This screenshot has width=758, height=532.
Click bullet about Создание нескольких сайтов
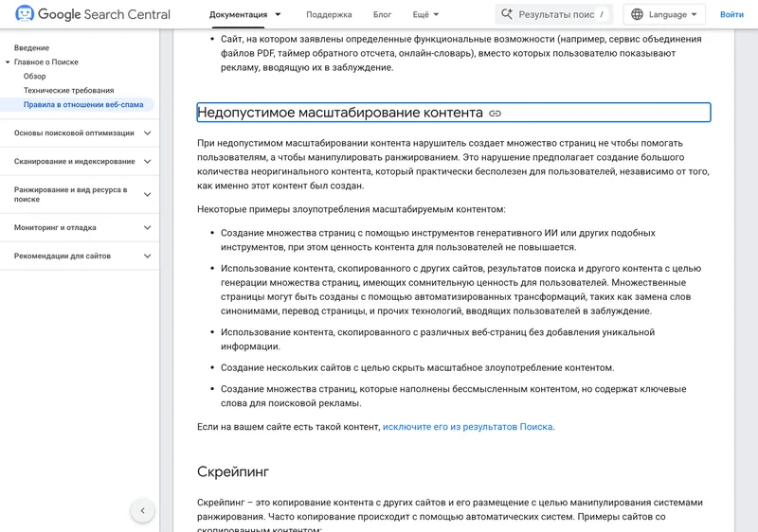(418, 368)
